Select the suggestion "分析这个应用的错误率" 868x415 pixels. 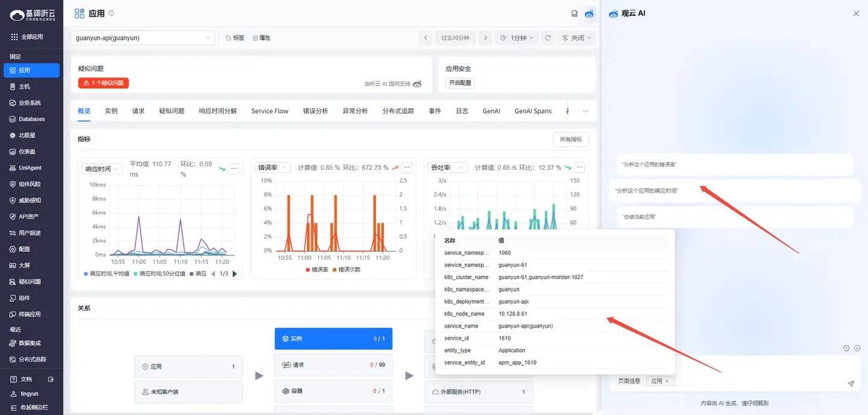(650, 164)
